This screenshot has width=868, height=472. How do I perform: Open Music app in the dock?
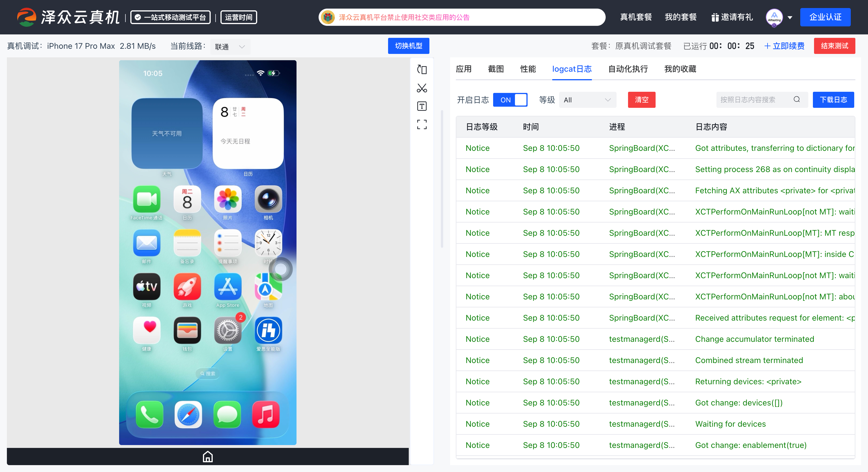[266, 414]
